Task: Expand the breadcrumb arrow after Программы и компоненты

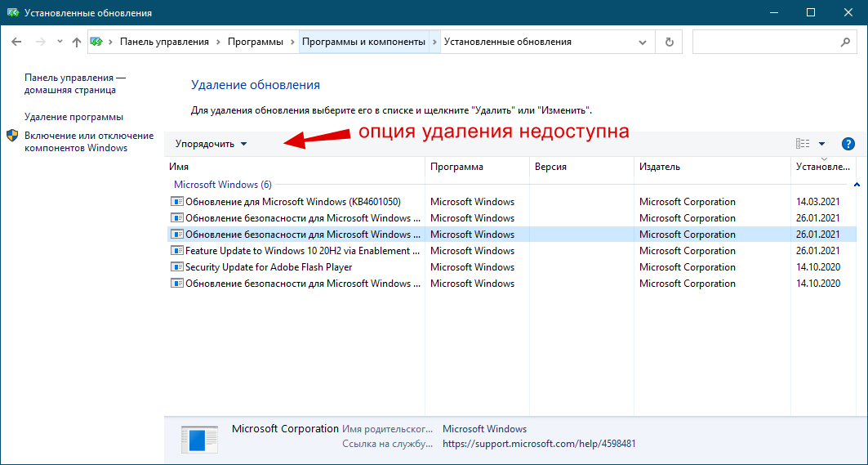Action: pos(434,42)
